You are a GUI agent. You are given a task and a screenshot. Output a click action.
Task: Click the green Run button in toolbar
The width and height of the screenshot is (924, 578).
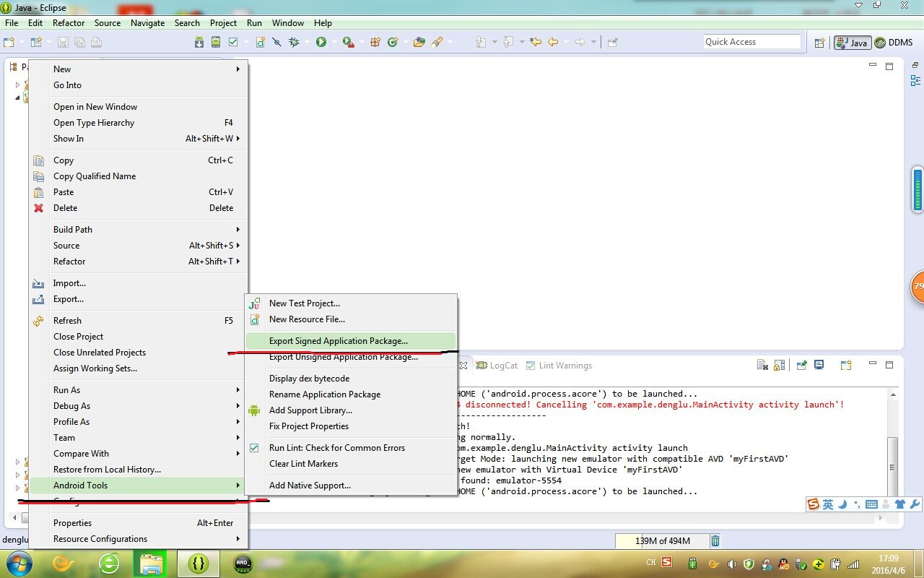tap(321, 43)
